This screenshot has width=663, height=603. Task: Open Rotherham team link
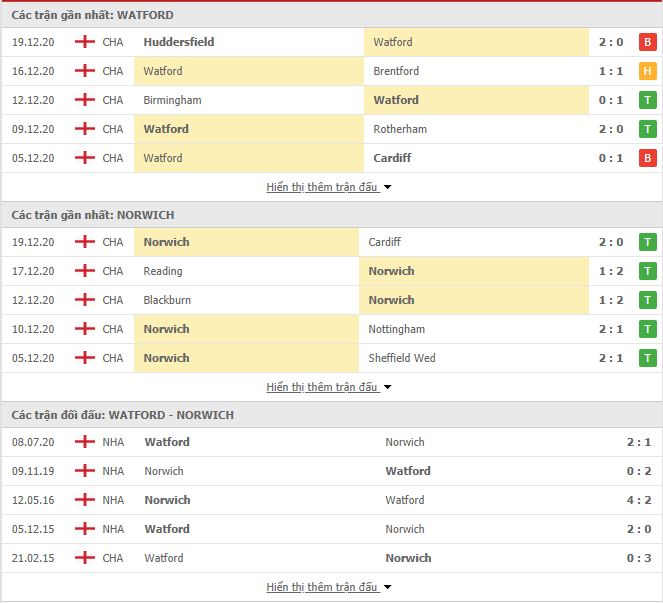point(400,129)
